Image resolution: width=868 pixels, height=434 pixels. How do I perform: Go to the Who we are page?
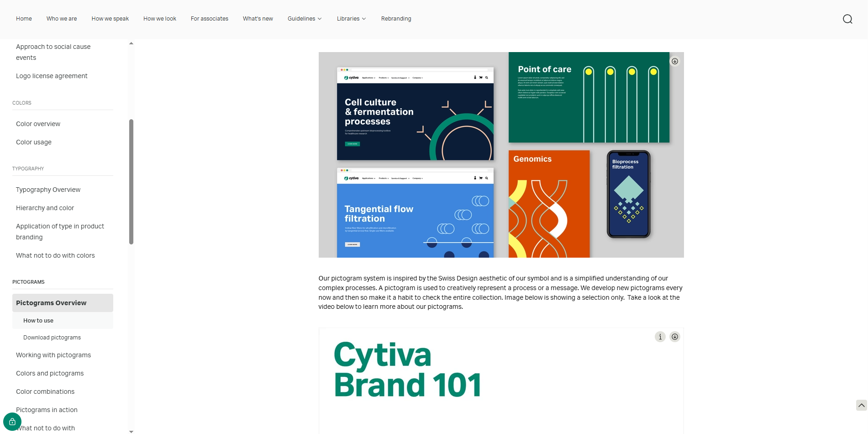click(62, 19)
